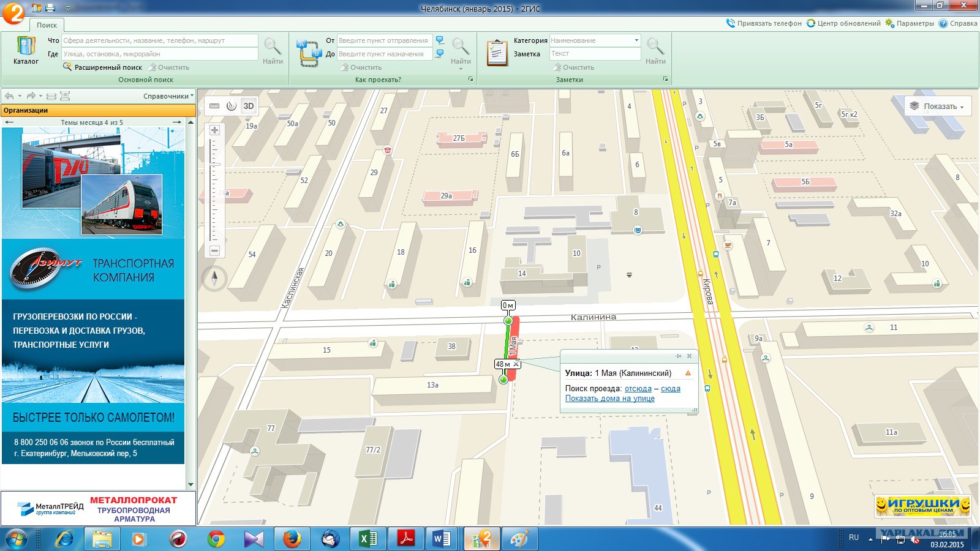Open Excel from the taskbar
The height and width of the screenshot is (551, 980).
368,539
